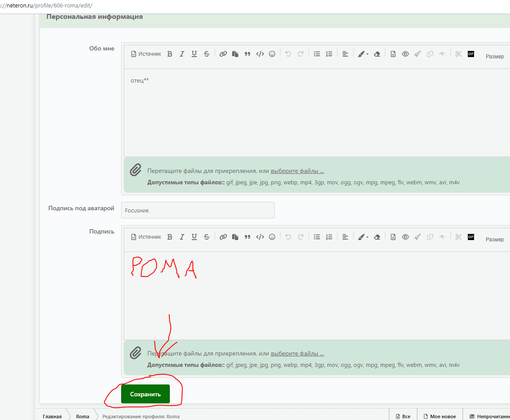Open emoji picker in the Подпись editor

[x=272, y=237]
